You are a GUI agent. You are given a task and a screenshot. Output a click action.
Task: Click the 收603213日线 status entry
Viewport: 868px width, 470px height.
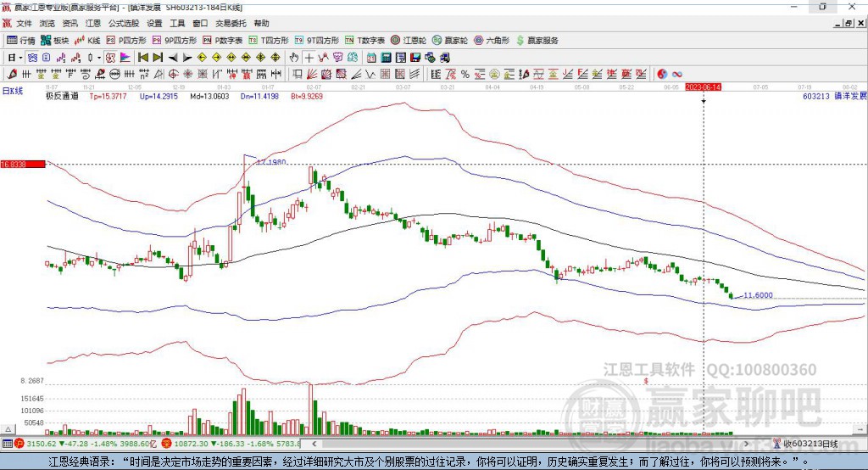coord(805,444)
